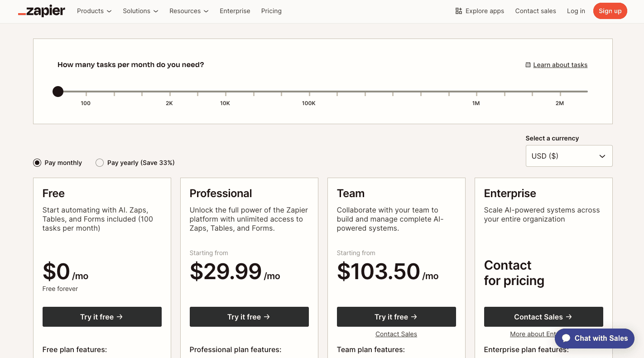Select the Pay monthly radio button
This screenshot has width=644, height=358.
[37, 162]
